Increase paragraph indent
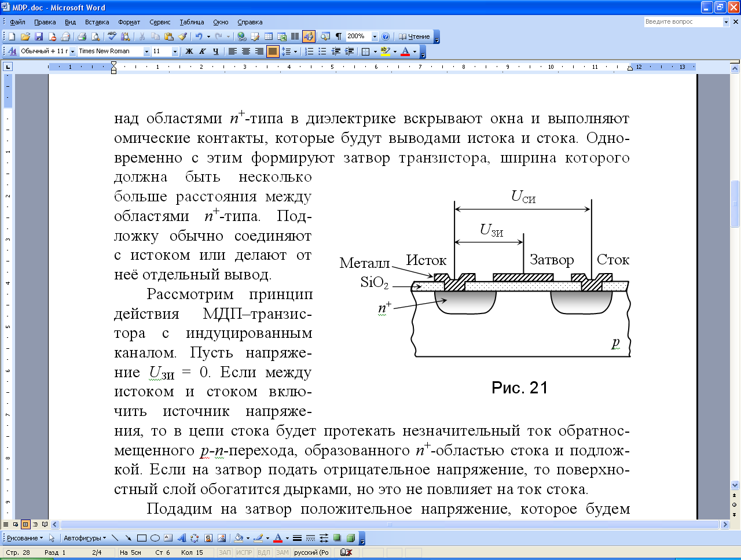Image resolution: width=741 pixels, height=560 pixels. [x=349, y=51]
